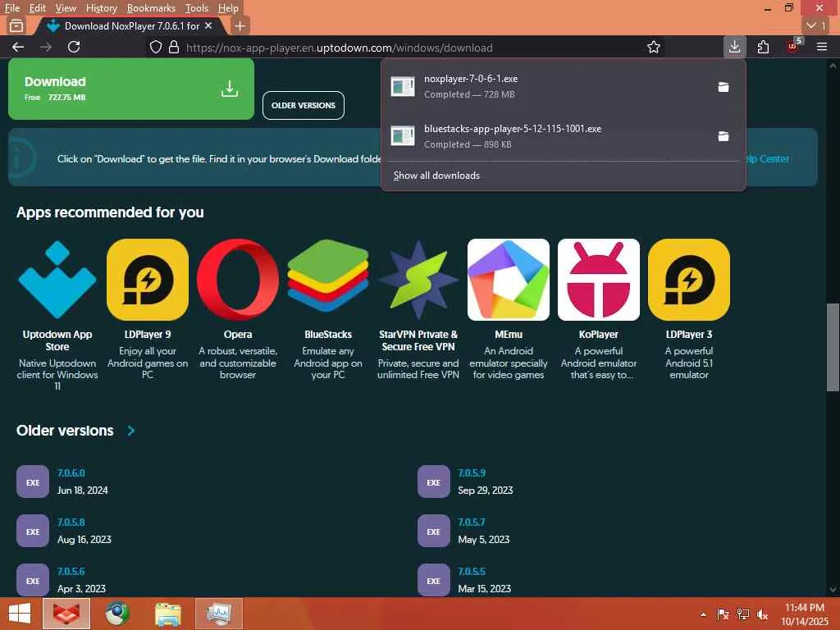This screenshot has height=630, width=840.
Task: Bookmark this page with the star
Action: pos(654,47)
